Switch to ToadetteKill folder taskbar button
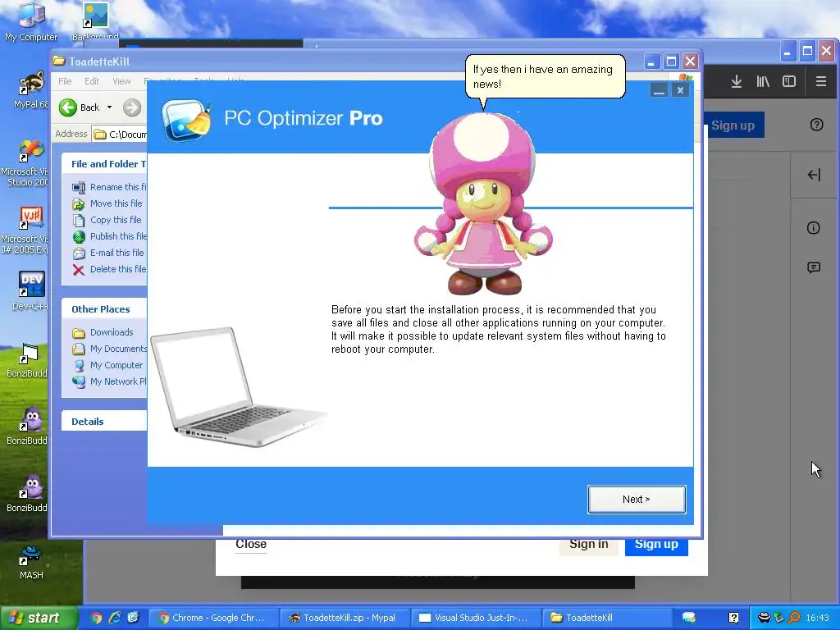 coord(608,619)
